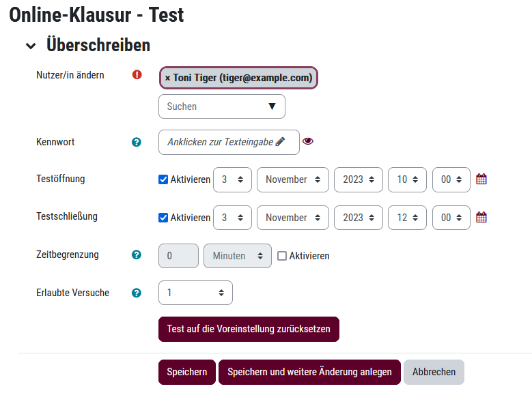Click Test auf die Voreinstellung zurücksetzen

249,329
